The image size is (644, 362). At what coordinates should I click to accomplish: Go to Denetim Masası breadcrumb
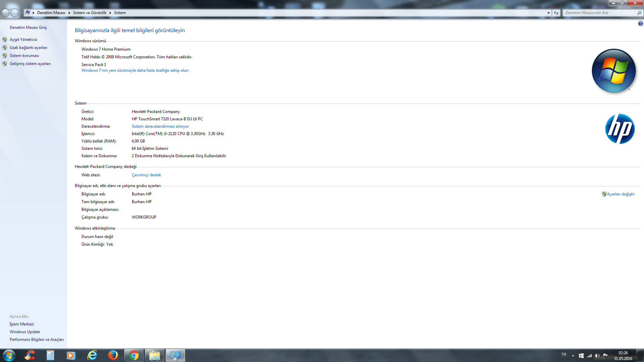tap(51, 13)
